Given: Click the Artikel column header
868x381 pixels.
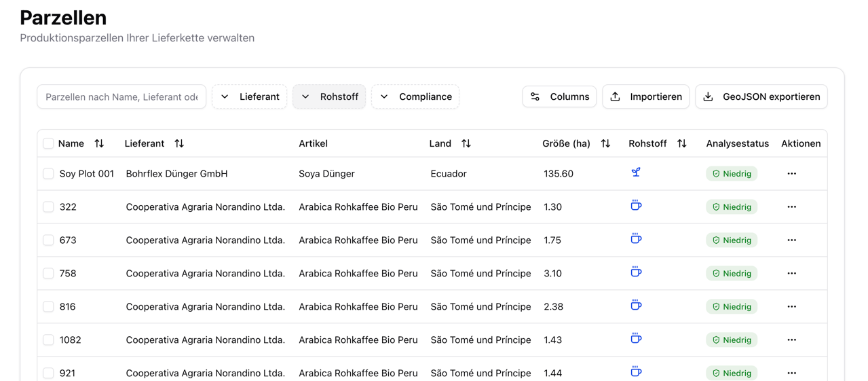Looking at the screenshot, I should 313,143.
